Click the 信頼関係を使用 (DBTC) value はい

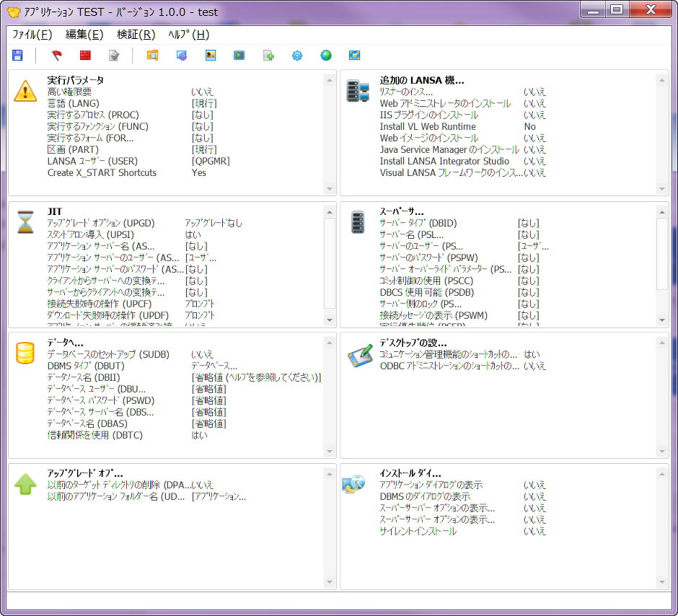pyautogui.click(x=199, y=435)
